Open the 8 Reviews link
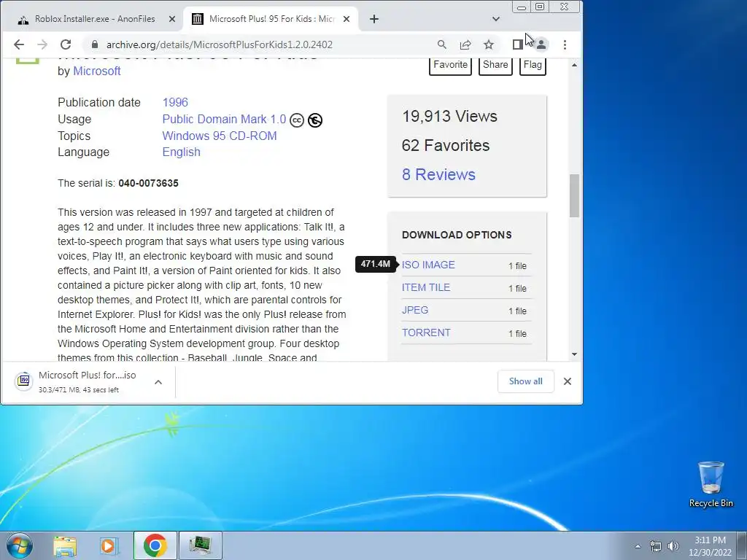 click(438, 174)
